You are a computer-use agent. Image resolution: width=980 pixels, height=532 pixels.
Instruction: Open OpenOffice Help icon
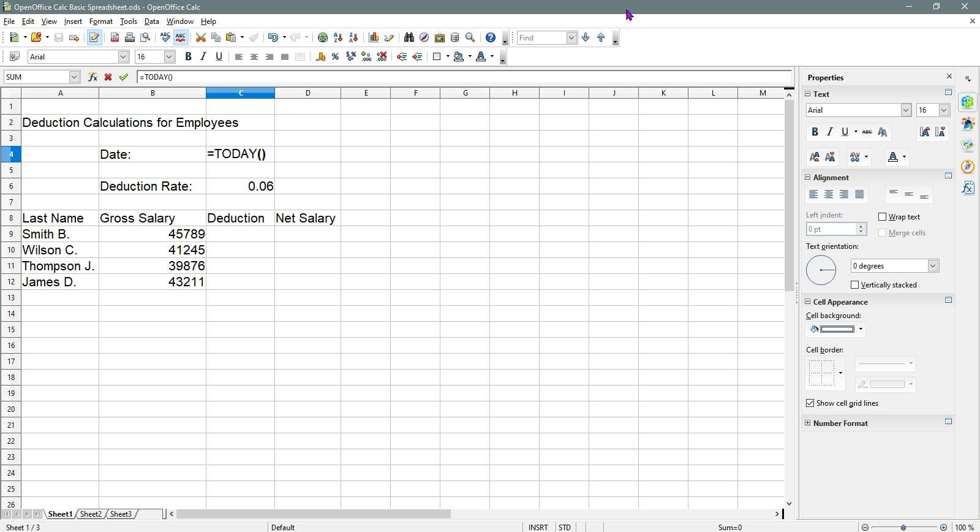(490, 37)
